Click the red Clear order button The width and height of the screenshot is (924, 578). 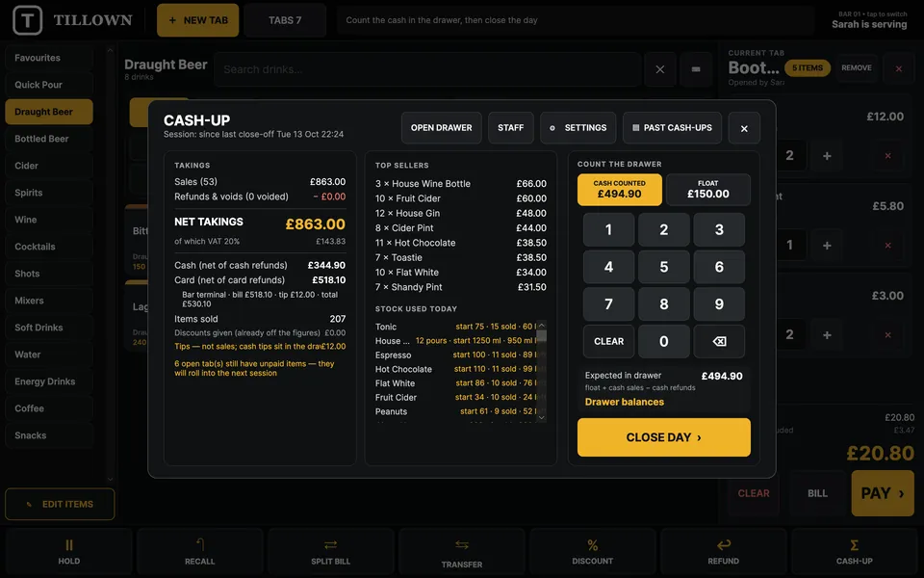754,493
